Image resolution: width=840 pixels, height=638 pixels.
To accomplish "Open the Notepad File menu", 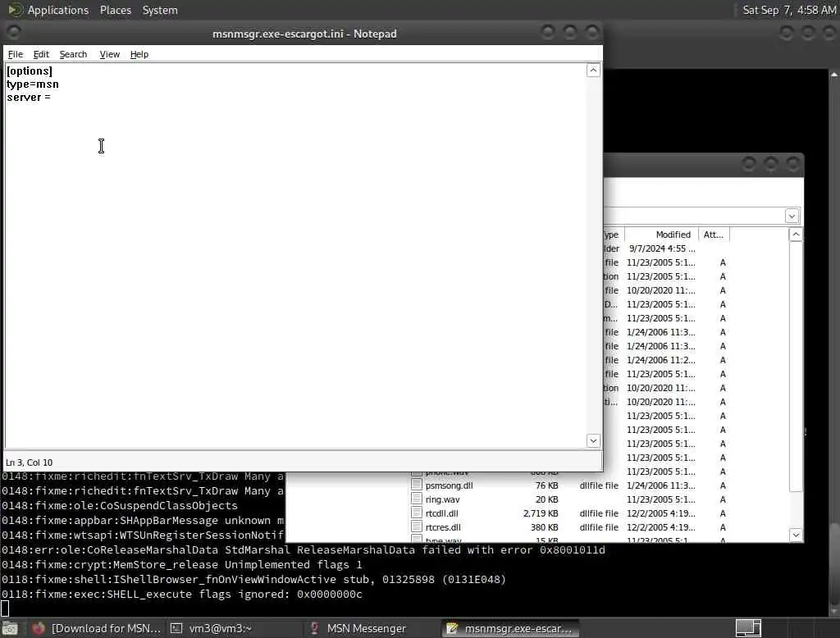I will point(16,54).
